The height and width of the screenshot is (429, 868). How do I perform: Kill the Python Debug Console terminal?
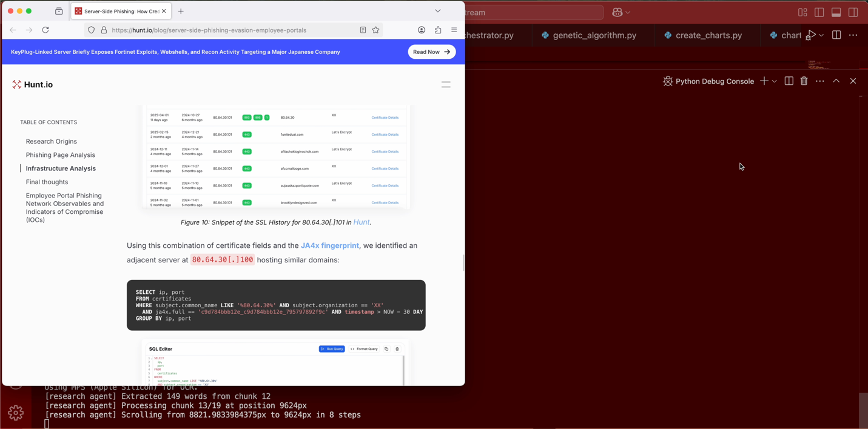(x=804, y=81)
